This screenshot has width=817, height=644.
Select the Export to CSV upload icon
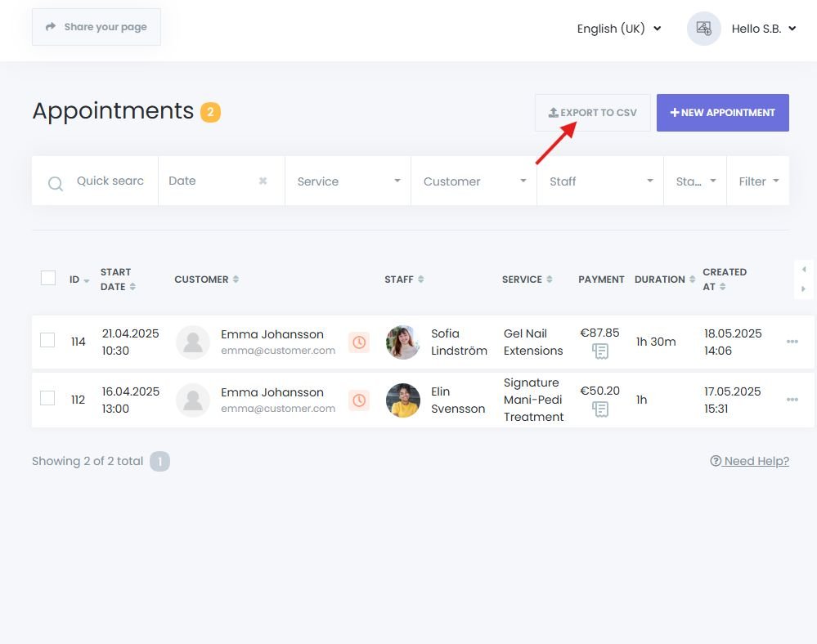tap(552, 113)
